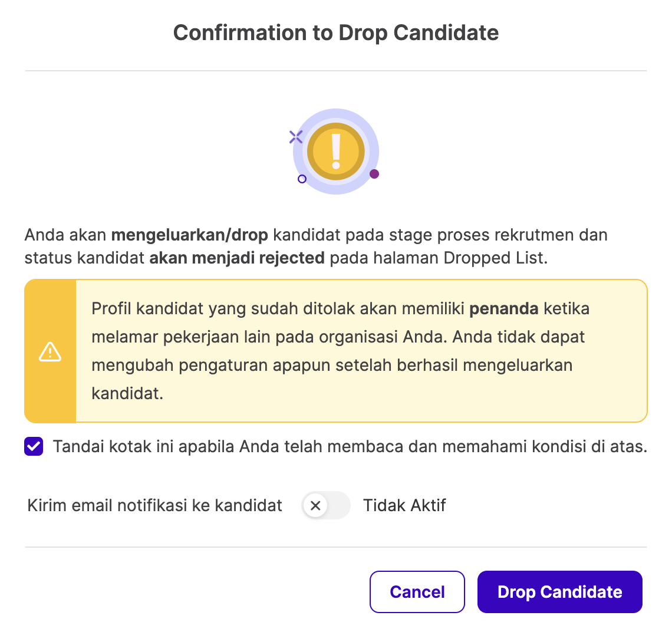
Task: Click the yellow strip of the warning banner
Action: click(x=50, y=351)
